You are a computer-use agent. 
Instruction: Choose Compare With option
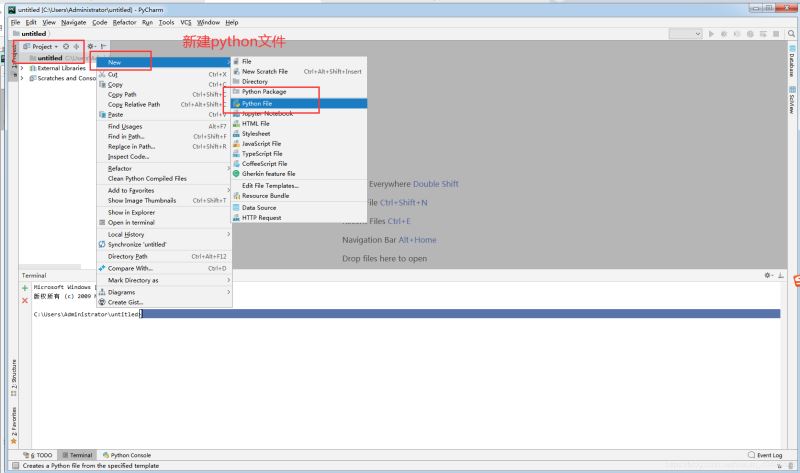(x=164, y=268)
